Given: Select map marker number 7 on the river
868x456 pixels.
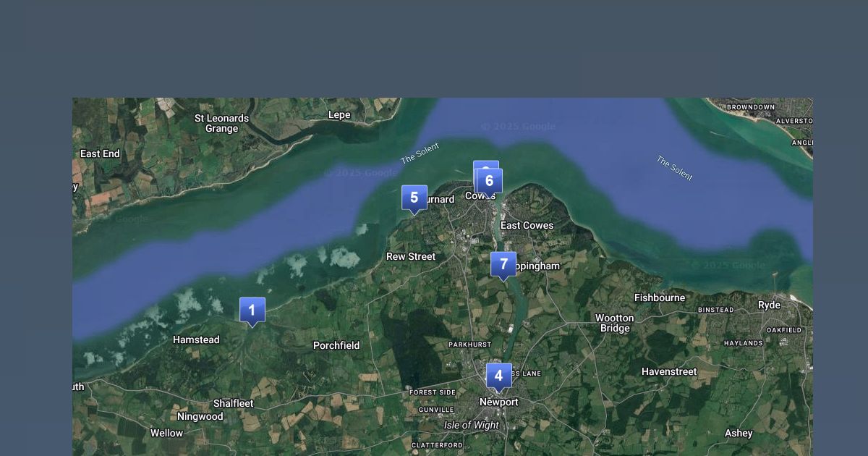Looking at the screenshot, I should [x=503, y=264].
